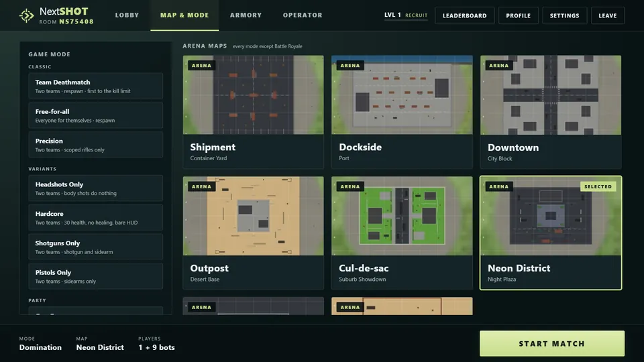This screenshot has height=362, width=644.
Task: Open the Operator tab
Action: [x=303, y=15]
